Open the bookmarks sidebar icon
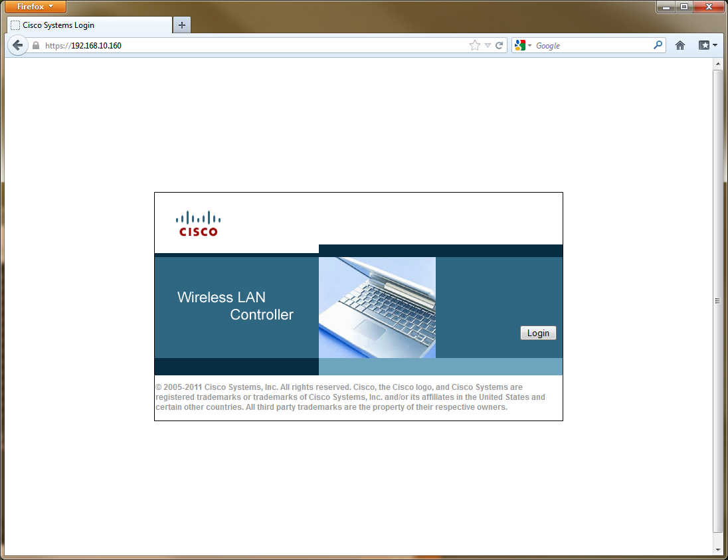Screen dimensions: 728x560 703,45
